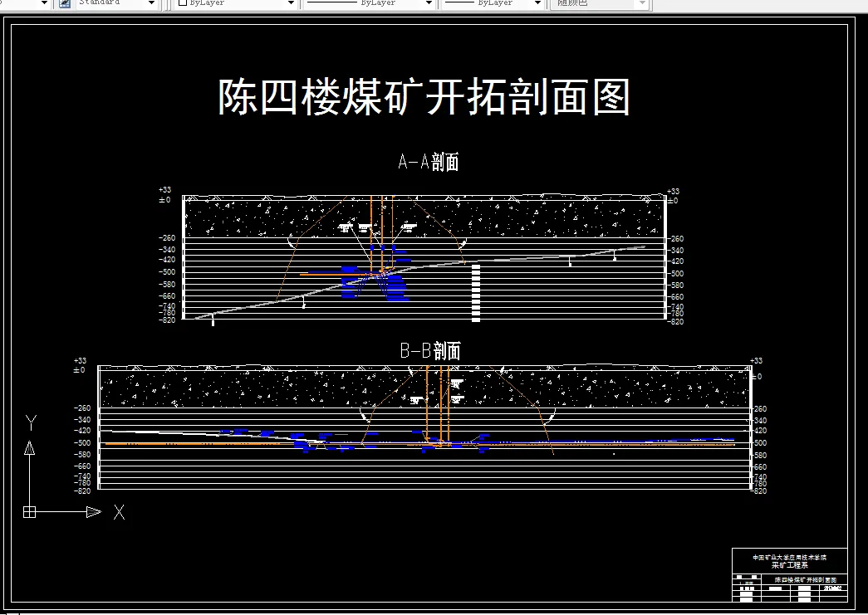Image resolution: width=868 pixels, height=615 pixels.
Task: Select the B-B剖面 section label text
Action: point(431,350)
